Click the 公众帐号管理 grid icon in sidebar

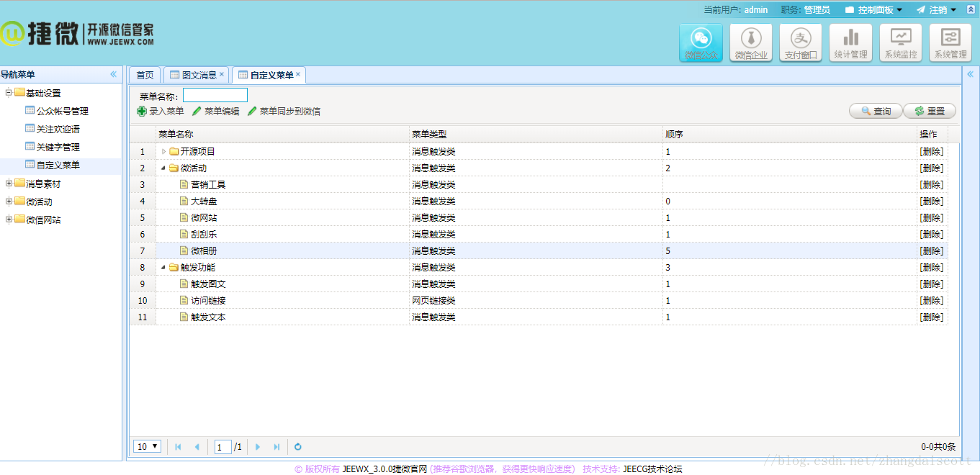(x=30, y=110)
